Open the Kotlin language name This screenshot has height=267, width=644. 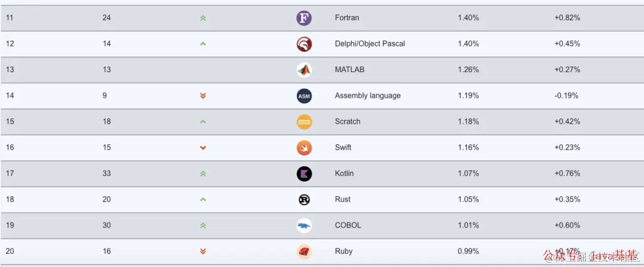click(344, 173)
